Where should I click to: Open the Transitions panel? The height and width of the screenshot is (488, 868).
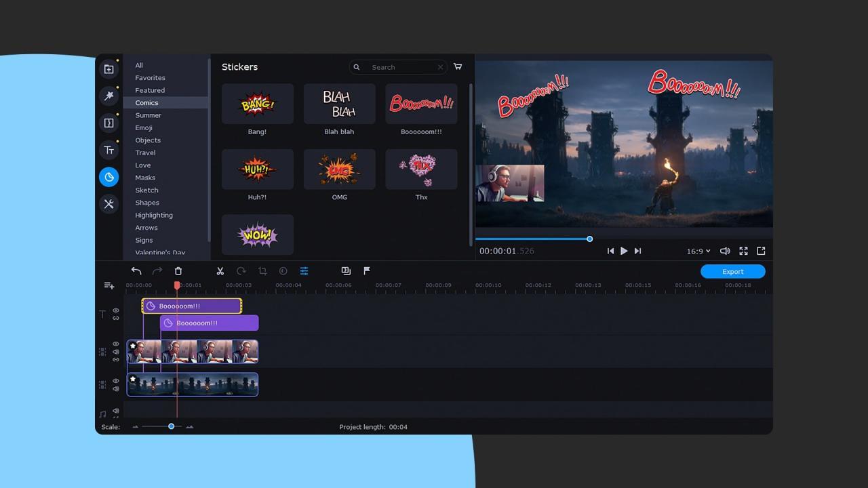(109, 123)
